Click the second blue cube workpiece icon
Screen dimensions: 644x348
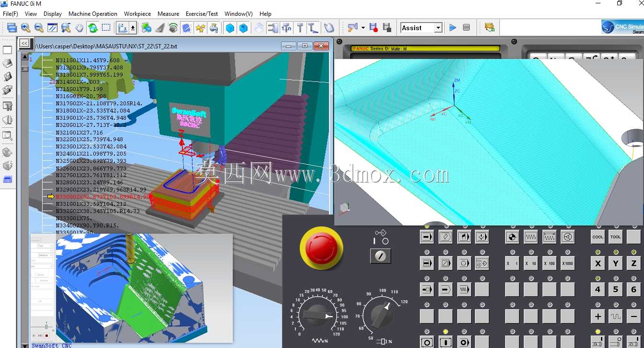[x=244, y=28]
